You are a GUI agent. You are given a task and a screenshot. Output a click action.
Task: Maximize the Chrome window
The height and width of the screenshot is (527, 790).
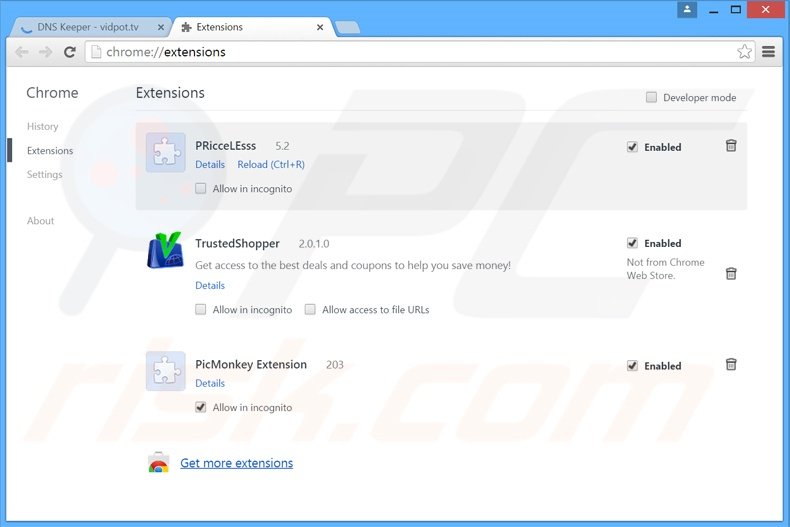tap(736, 10)
